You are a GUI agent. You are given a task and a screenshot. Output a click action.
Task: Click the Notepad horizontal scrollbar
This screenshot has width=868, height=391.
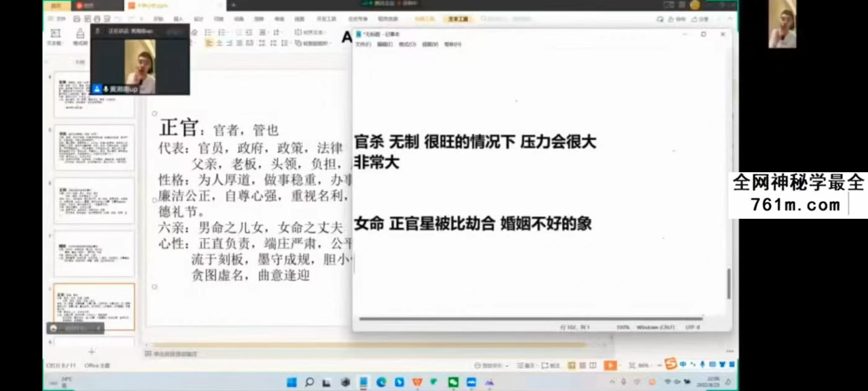(x=531, y=318)
